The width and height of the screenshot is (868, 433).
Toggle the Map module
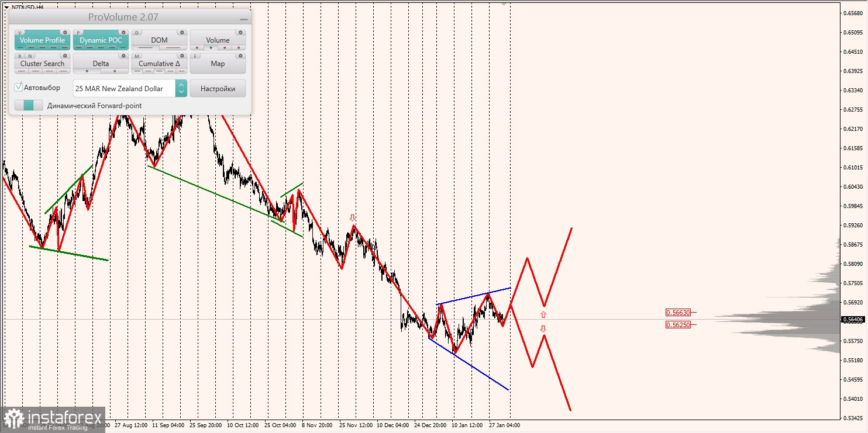(x=218, y=64)
